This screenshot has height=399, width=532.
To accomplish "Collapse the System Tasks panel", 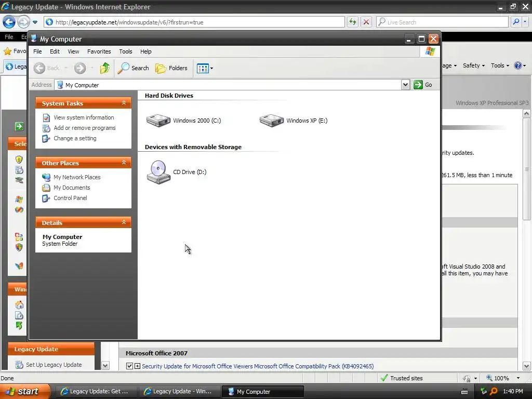I will point(124,103).
